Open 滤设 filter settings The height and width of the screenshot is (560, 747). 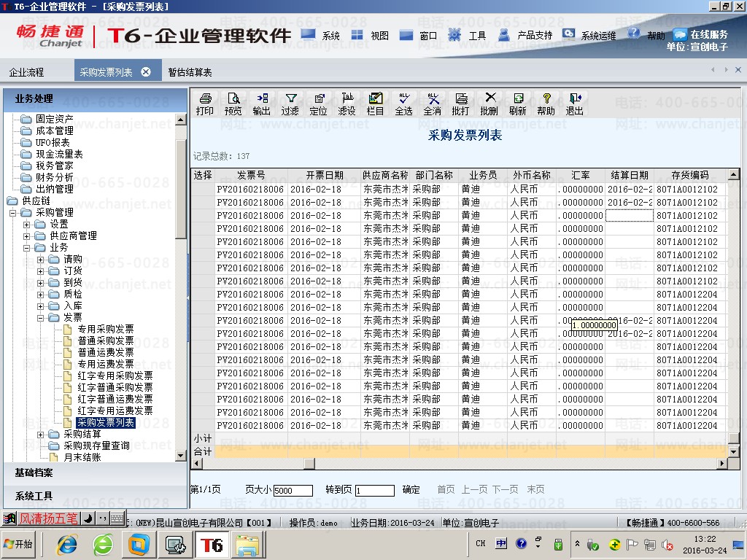point(347,104)
